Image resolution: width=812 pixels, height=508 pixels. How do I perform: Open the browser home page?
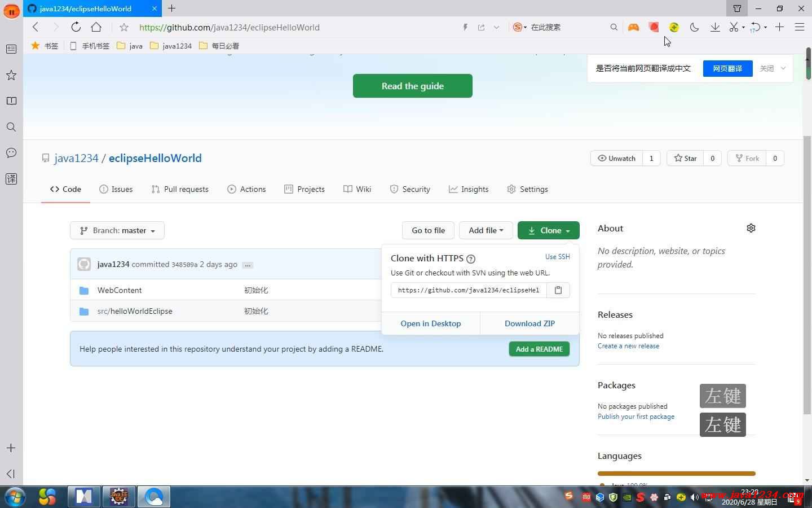pos(96,27)
